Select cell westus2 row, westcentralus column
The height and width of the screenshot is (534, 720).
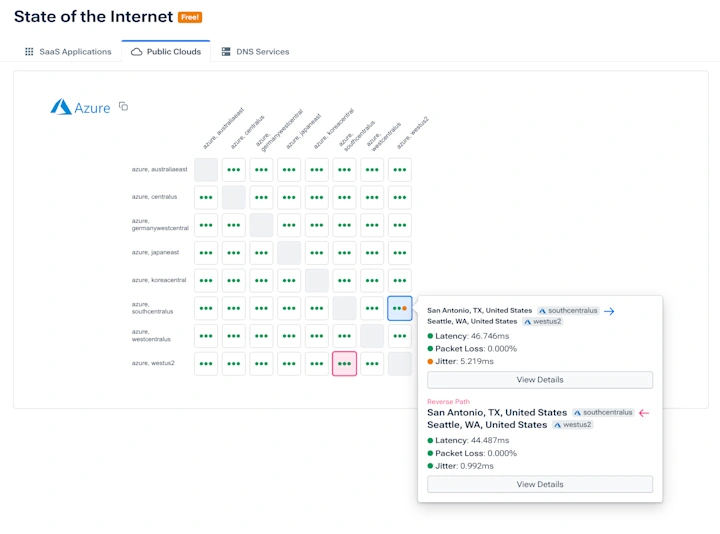tap(372, 364)
